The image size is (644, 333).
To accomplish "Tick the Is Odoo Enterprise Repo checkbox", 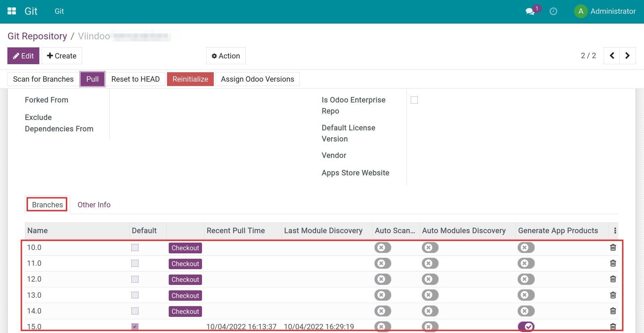I will coord(414,100).
